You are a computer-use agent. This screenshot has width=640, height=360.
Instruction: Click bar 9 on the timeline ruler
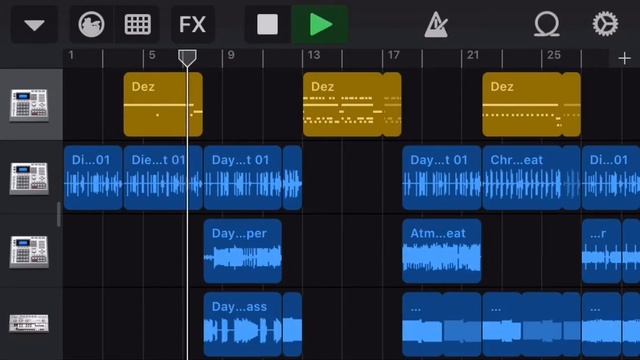click(231, 56)
